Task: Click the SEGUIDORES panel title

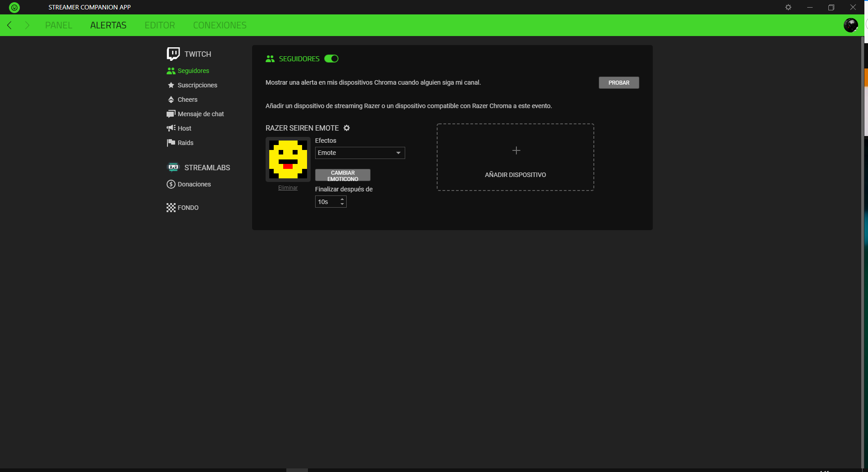Action: tap(299, 59)
